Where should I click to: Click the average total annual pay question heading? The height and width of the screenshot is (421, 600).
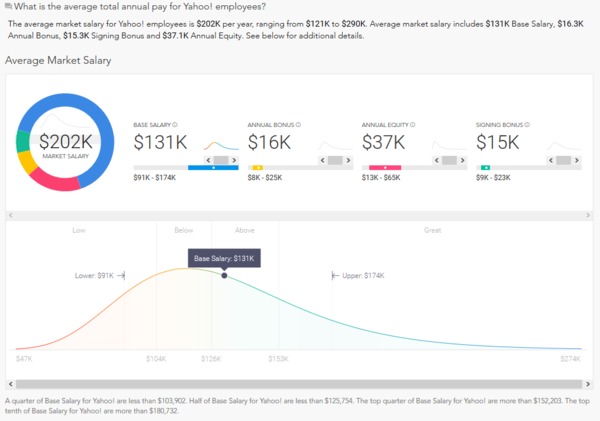pos(140,7)
